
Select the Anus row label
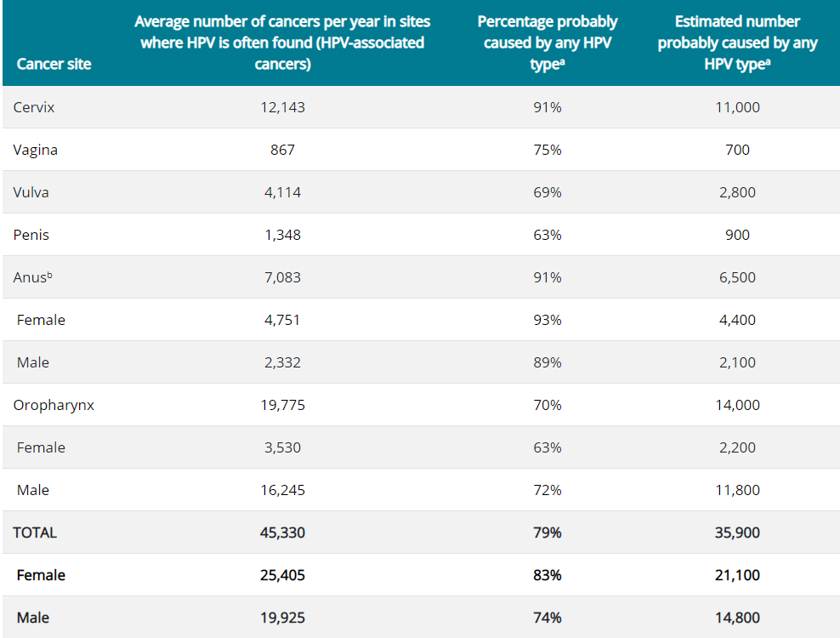point(32,277)
